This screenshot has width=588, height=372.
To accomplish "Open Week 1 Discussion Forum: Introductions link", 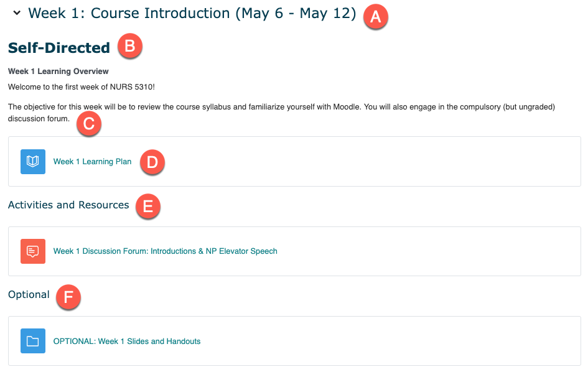I will (x=166, y=251).
